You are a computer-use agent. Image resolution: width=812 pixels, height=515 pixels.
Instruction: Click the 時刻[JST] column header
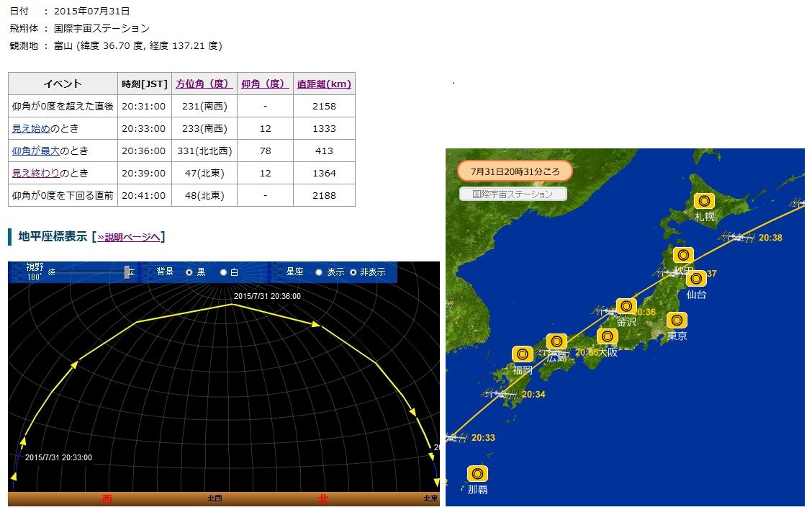click(145, 84)
